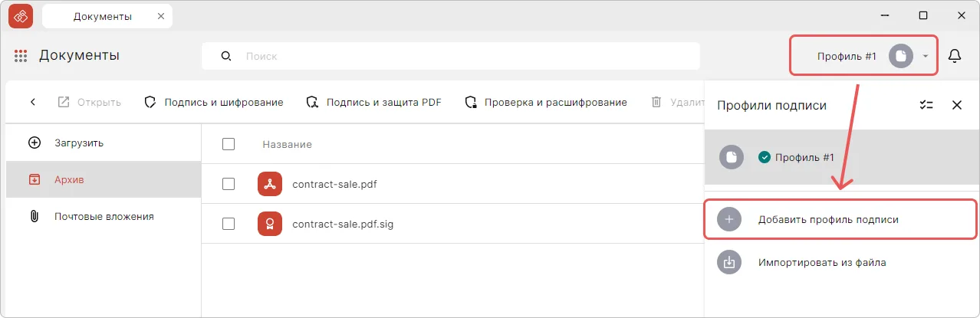The height and width of the screenshot is (318, 980).
Task: Click the trash delete icon
Action: 656,102
